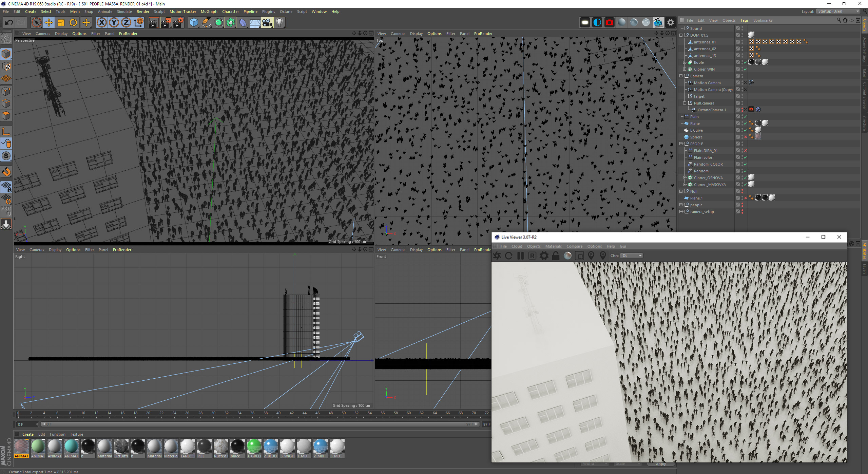Open Materials menu in Live Viewer
Image resolution: width=868 pixels, height=474 pixels.
[x=553, y=246]
